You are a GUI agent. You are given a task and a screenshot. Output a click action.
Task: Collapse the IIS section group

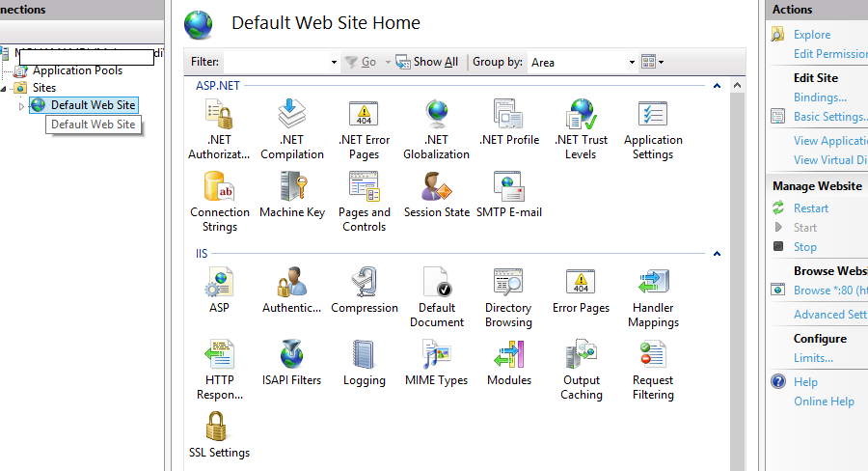pyautogui.click(x=717, y=255)
